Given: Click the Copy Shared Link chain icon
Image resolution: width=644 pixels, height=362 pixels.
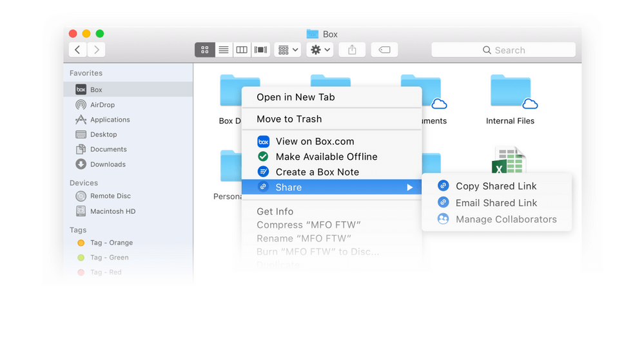Looking at the screenshot, I should click(443, 186).
